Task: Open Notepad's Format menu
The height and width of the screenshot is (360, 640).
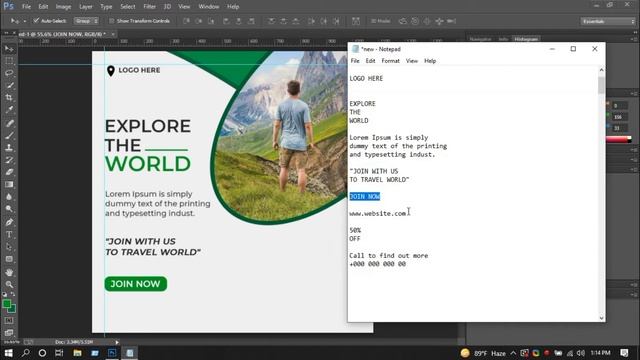Action: 390,61
